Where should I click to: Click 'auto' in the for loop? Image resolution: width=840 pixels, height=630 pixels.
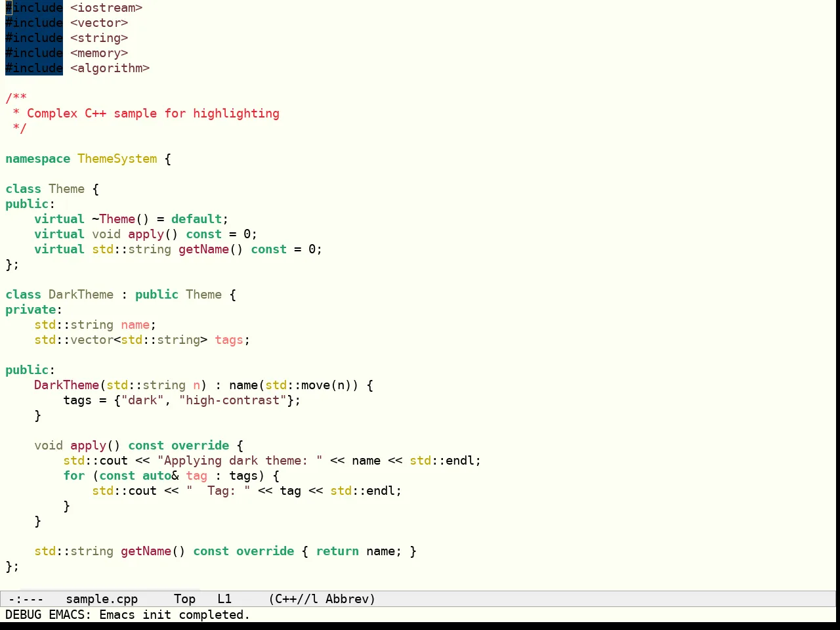click(157, 476)
